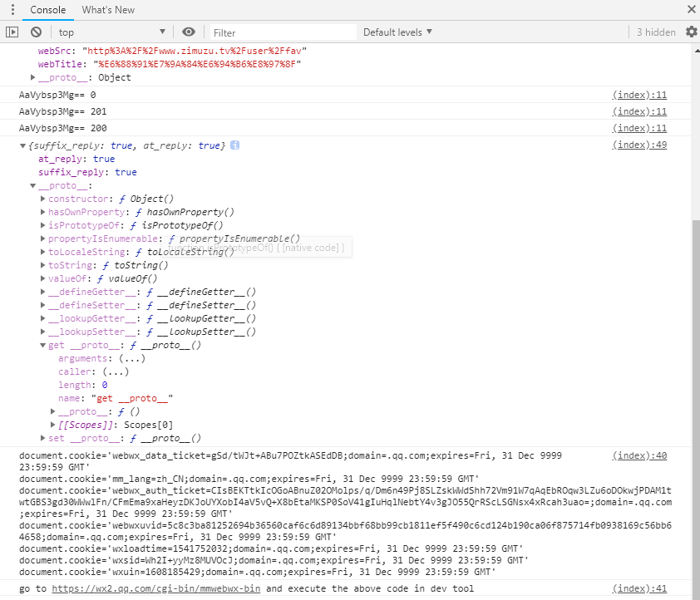700x600 pixels.
Task: Click the blue info badge beside suffix_reply object
Action: (x=234, y=145)
